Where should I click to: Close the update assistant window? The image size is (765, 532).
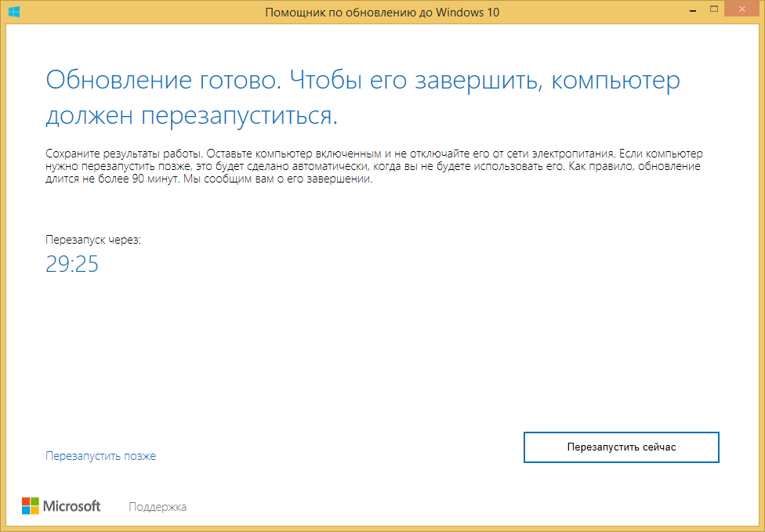pyautogui.click(x=741, y=11)
